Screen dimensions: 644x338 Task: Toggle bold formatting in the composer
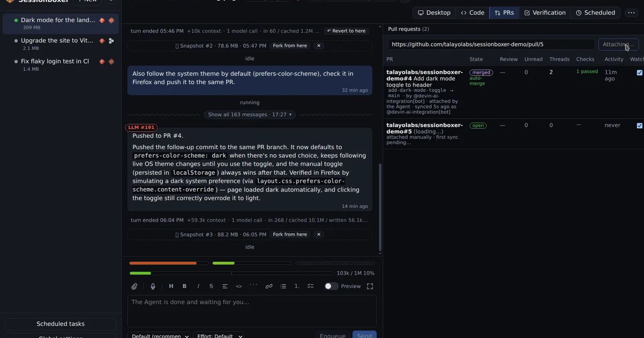pos(185,286)
